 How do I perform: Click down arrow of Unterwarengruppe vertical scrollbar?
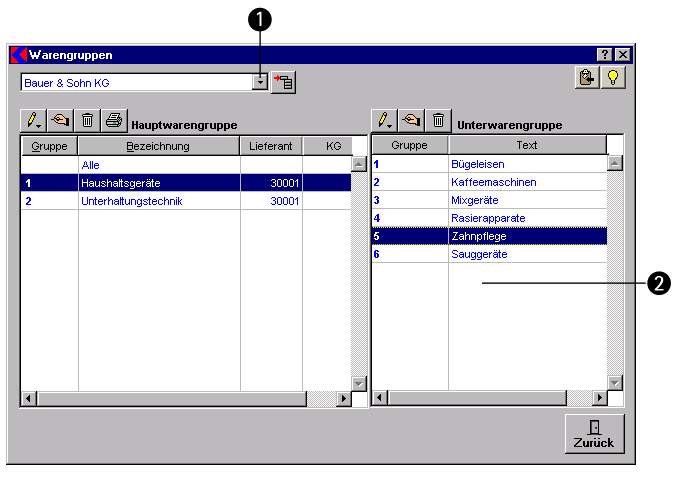pyautogui.click(x=615, y=382)
